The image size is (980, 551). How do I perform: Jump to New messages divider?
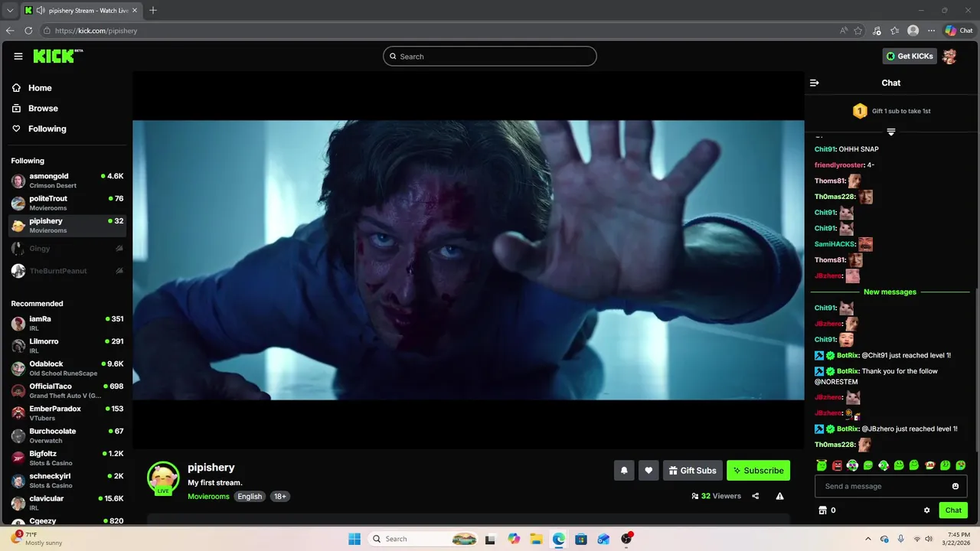pos(890,292)
